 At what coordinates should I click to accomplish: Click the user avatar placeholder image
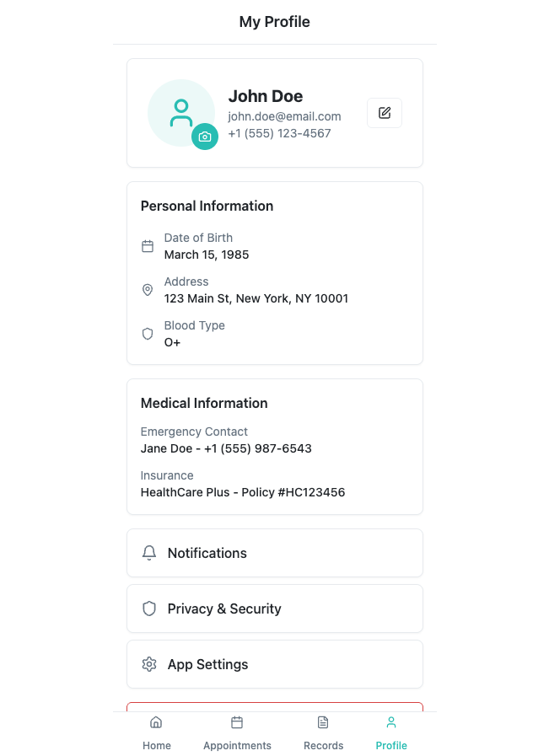click(181, 113)
